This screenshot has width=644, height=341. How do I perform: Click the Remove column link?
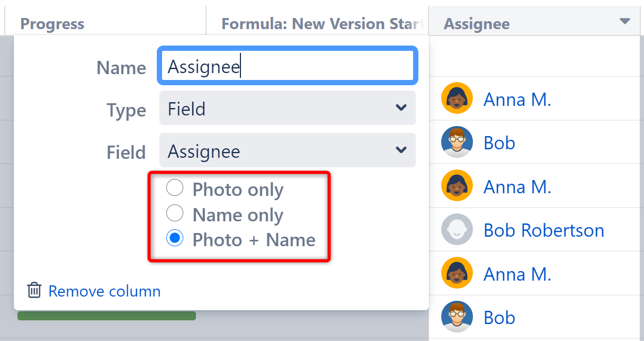[x=104, y=291]
